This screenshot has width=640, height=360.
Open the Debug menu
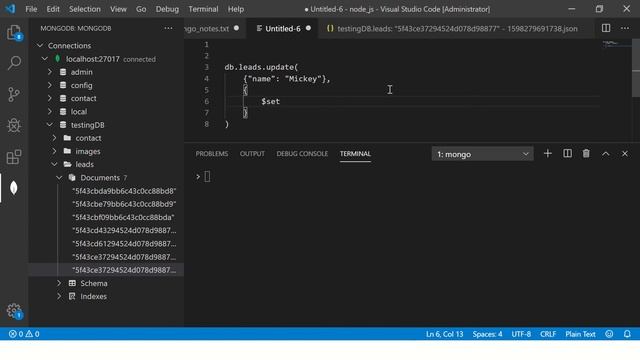[167, 9]
